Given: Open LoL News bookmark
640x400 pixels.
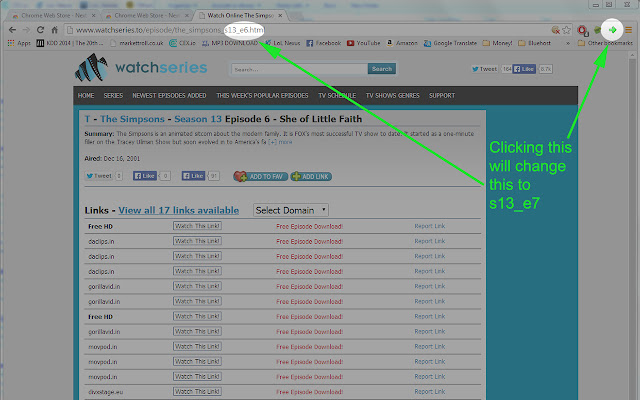Looking at the screenshot, I should (282, 43).
